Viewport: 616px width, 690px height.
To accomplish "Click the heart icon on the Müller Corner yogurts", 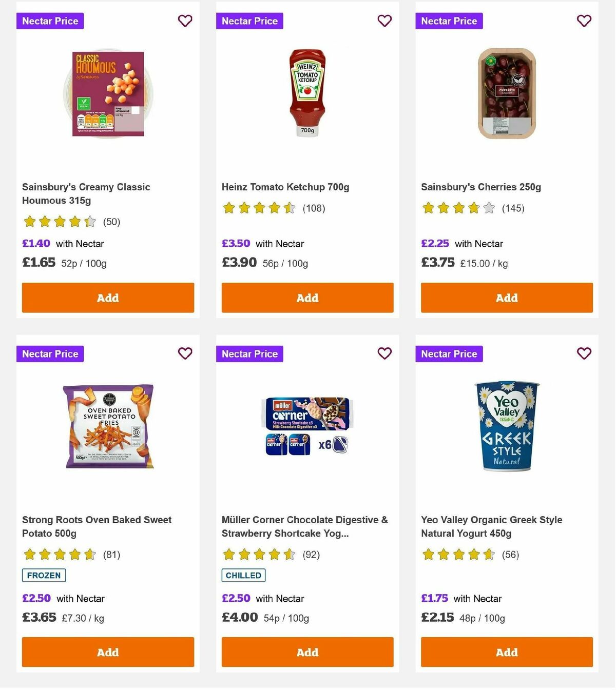I will click(x=384, y=353).
